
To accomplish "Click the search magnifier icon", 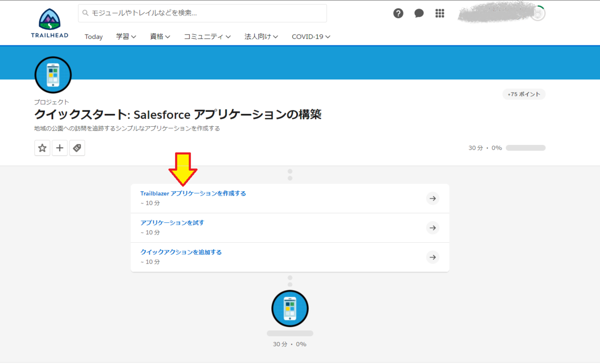I will [85, 13].
